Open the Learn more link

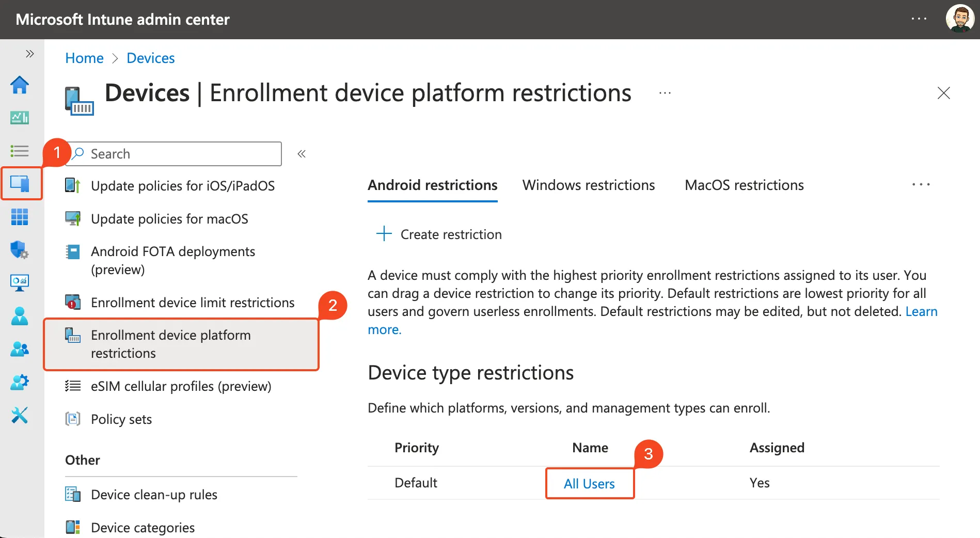[922, 311]
